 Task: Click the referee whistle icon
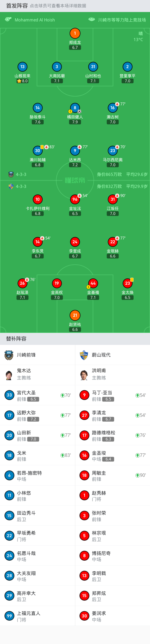pos(8,19)
